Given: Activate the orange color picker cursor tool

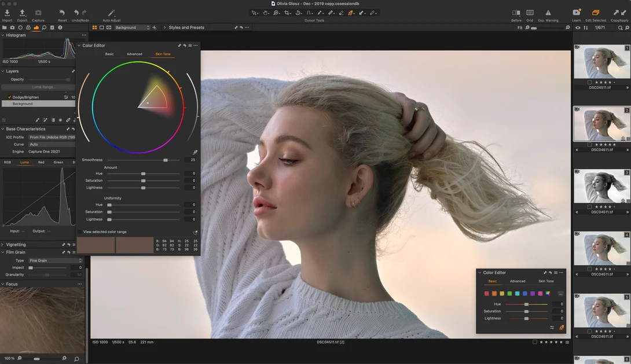Looking at the screenshot, I should point(350,13).
